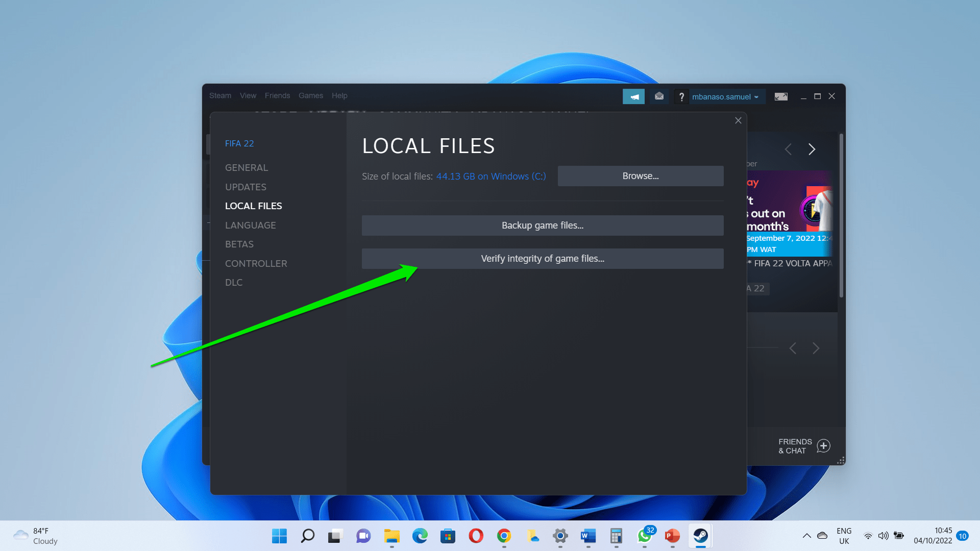The image size is (980, 551).
Task: Enter Big Picture mode via icon
Action: tap(781, 96)
